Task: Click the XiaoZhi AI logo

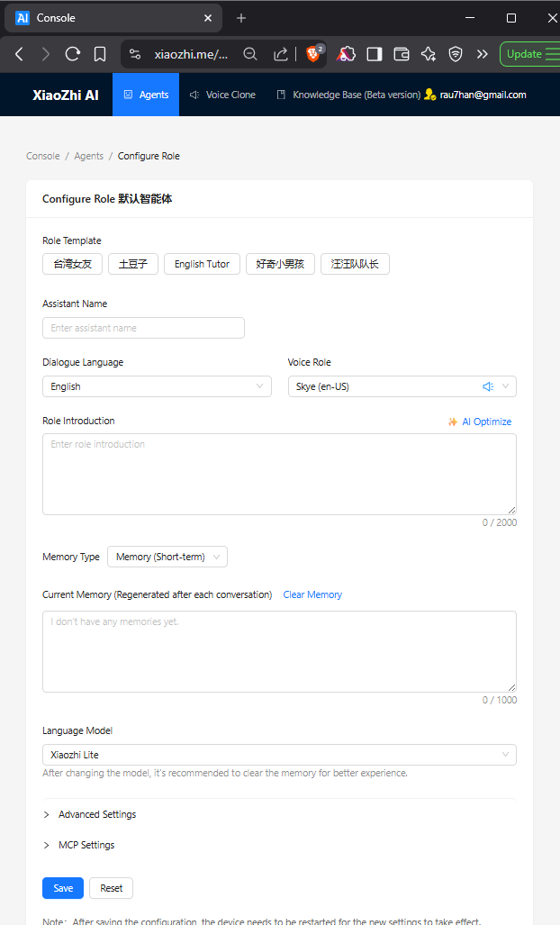Action: pyautogui.click(x=66, y=95)
